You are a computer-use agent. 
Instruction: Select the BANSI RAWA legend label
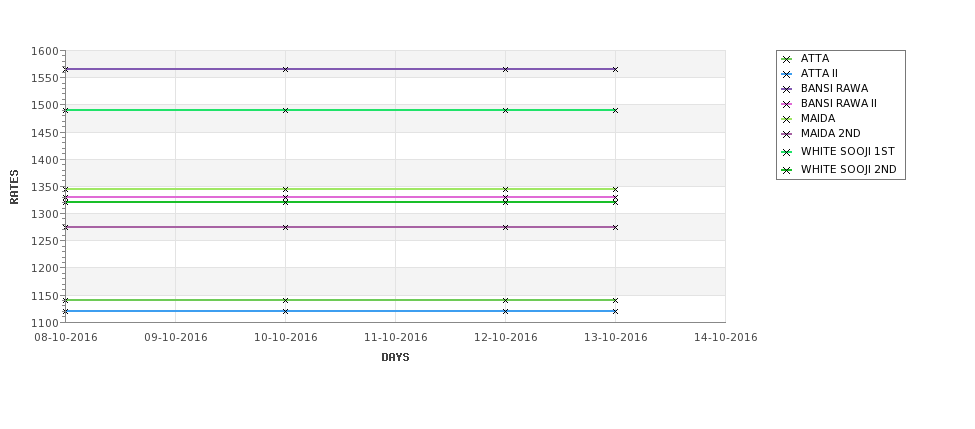pyautogui.click(x=834, y=88)
